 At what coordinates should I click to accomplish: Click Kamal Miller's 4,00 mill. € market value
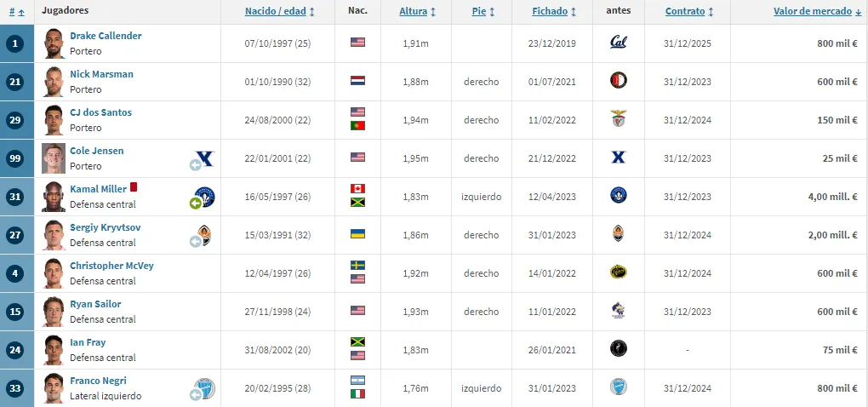(x=832, y=197)
